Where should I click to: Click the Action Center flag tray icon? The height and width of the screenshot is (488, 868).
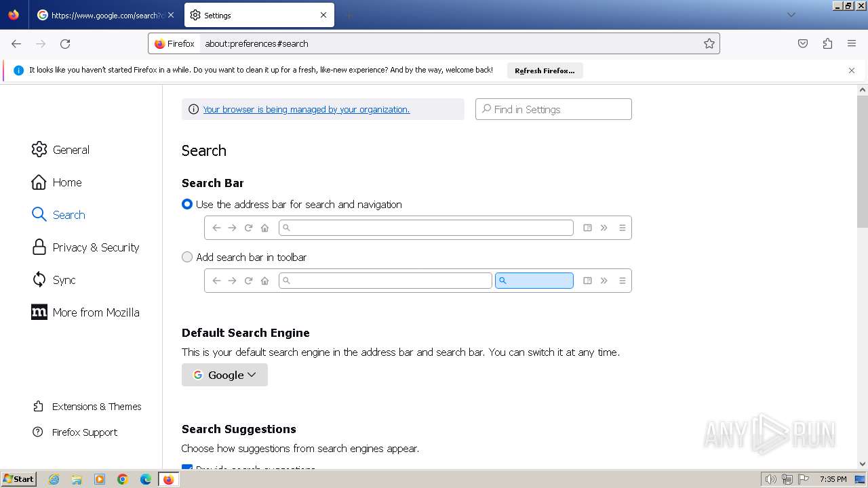pos(804,479)
